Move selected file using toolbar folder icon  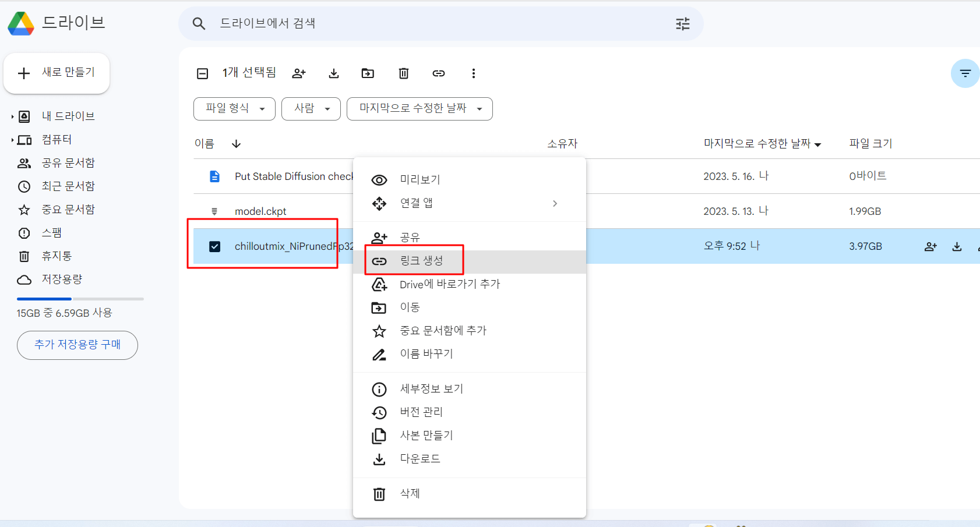(368, 73)
